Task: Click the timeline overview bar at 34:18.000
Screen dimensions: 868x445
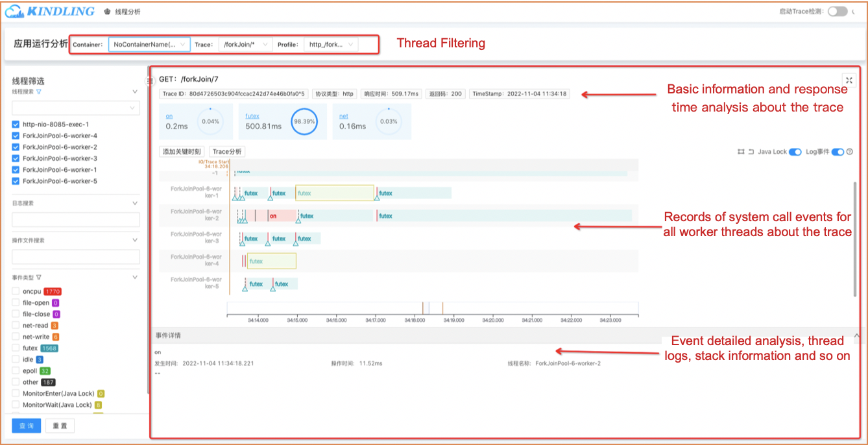Action: click(x=415, y=308)
